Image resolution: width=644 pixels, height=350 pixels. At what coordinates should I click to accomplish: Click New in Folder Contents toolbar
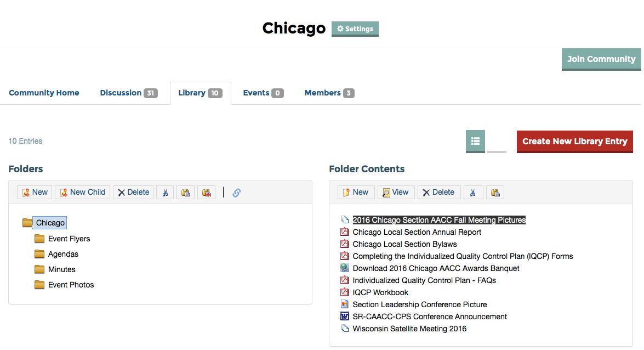point(356,193)
